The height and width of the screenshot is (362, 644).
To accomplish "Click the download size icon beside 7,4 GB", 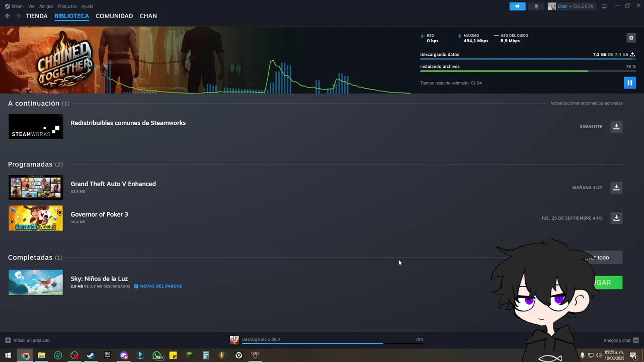I will (x=633, y=54).
